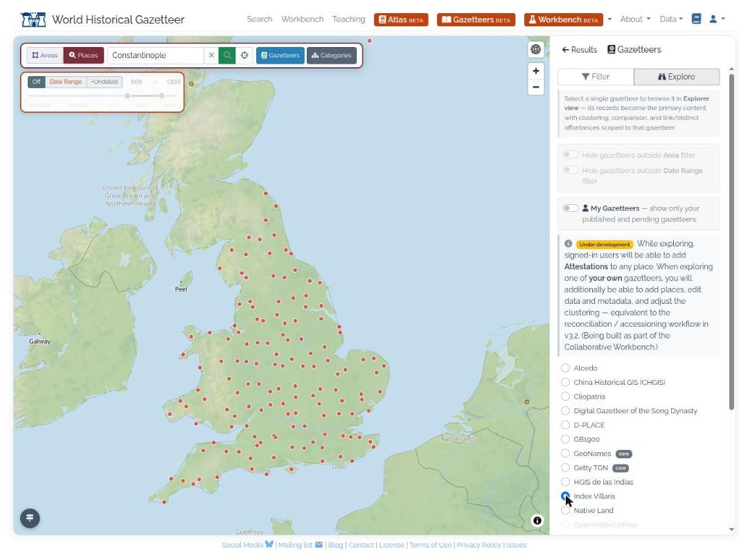
Task: Open the Workbench BETA nav button
Action: click(x=563, y=19)
